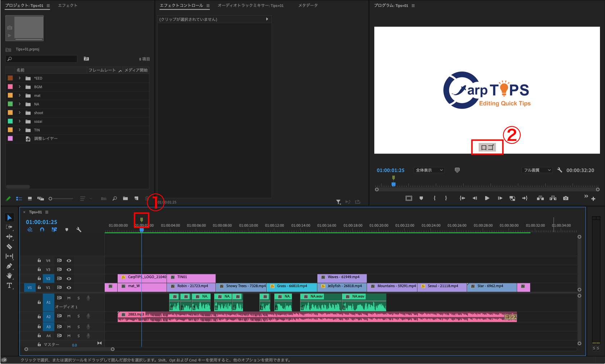Switch Project panel to icon view
The height and width of the screenshot is (364, 605).
click(30, 199)
